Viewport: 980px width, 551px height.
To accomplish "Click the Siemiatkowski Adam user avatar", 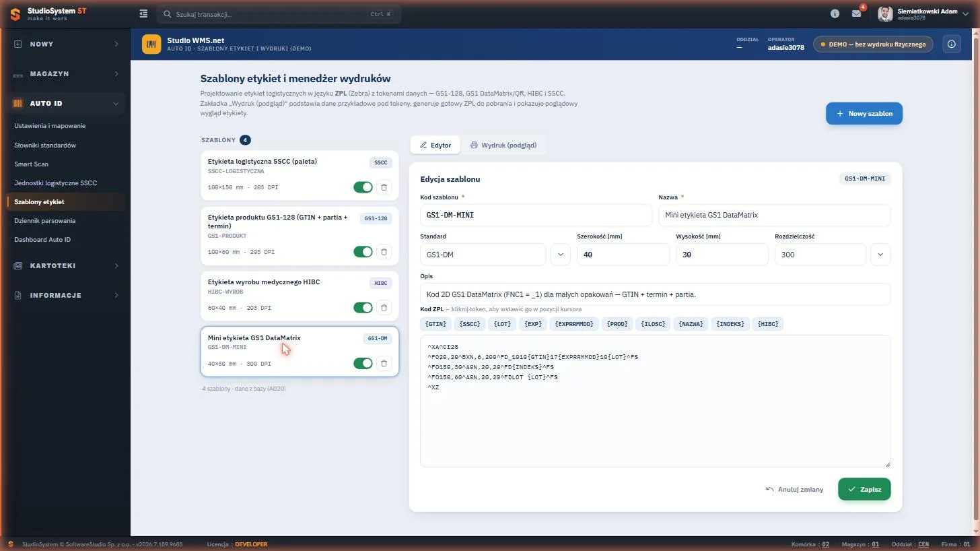I will coord(886,13).
